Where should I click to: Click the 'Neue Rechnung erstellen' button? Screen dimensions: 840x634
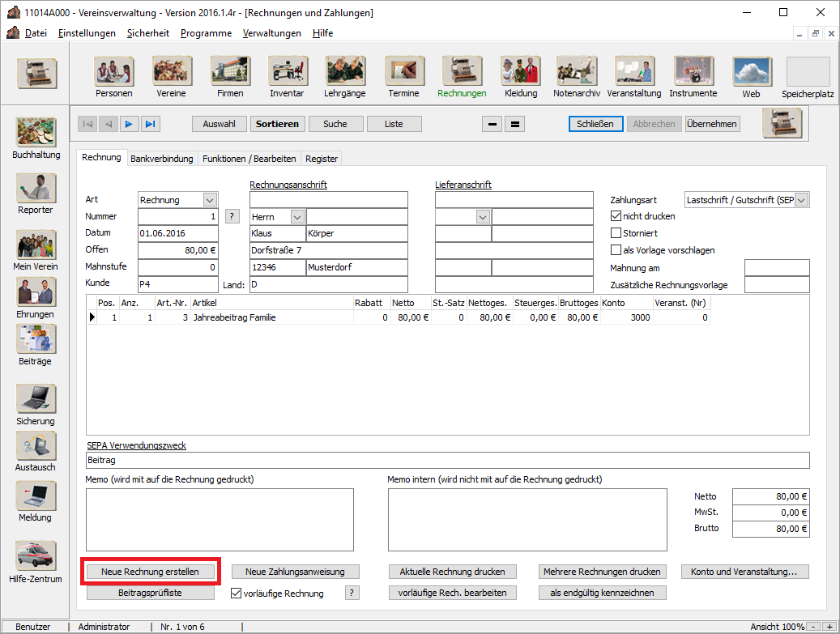pyautogui.click(x=151, y=572)
